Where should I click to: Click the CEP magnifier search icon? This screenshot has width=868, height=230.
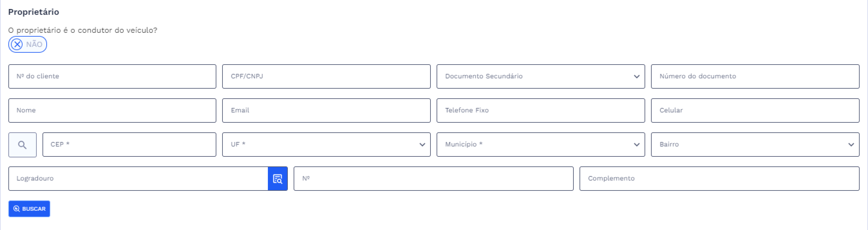[22, 145]
